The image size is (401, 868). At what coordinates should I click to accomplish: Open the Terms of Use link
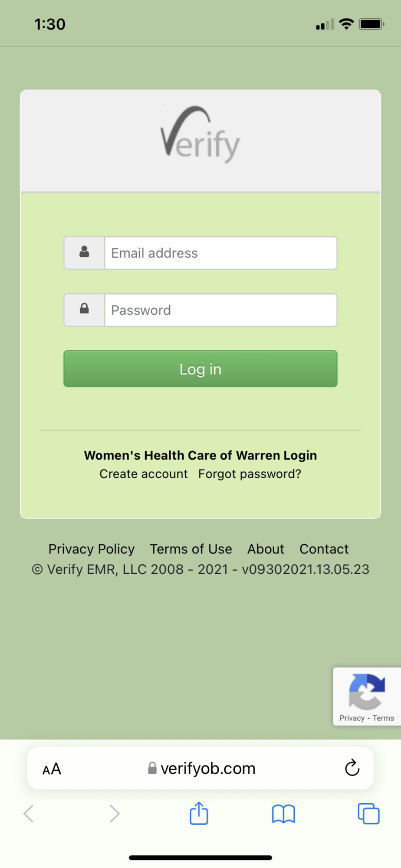point(191,549)
